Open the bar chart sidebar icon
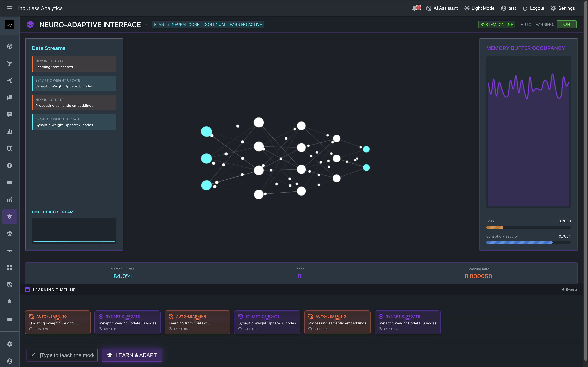588x367 pixels. (10, 131)
